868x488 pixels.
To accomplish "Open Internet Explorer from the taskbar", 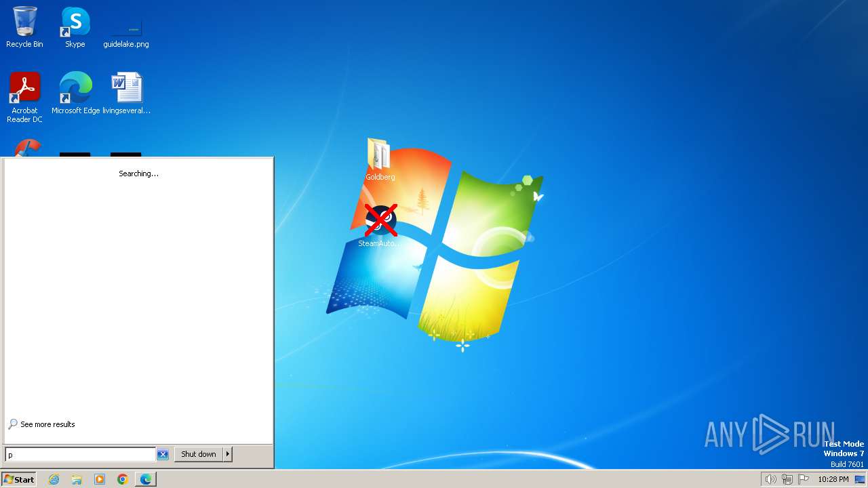I will (54, 479).
